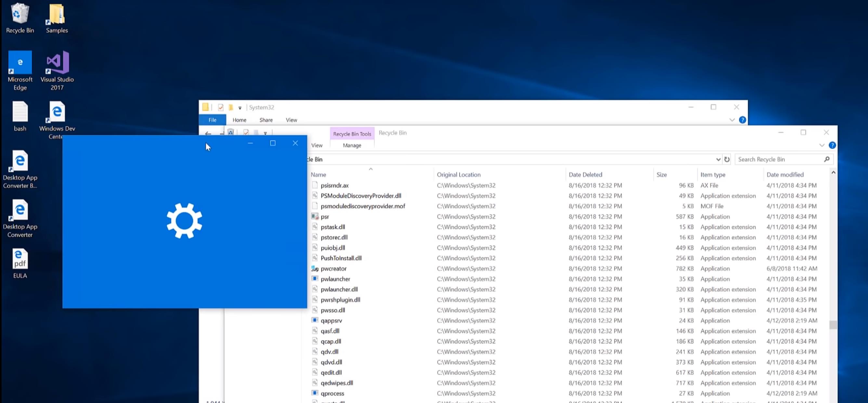Click the Help question mark icon in Explorer

click(x=742, y=120)
